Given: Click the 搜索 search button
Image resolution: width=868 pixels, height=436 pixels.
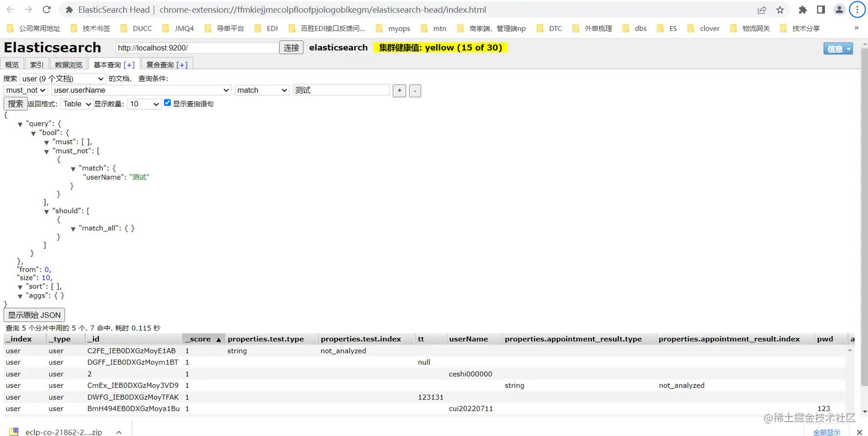Looking at the screenshot, I should pyautogui.click(x=16, y=103).
